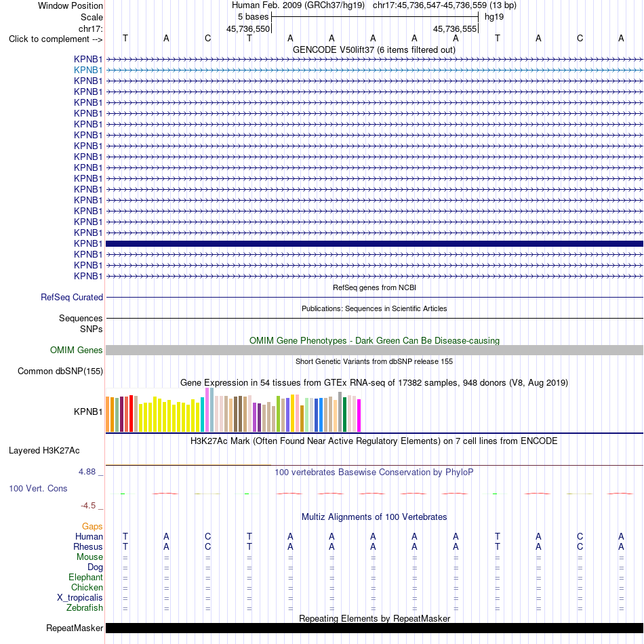Click the 100 Vert. Cons label
The width and height of the screenshot is (644, 644).
(38, 488)
